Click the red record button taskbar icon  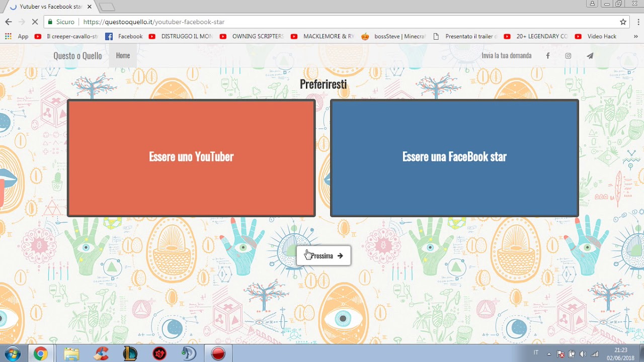coord(218,353)
